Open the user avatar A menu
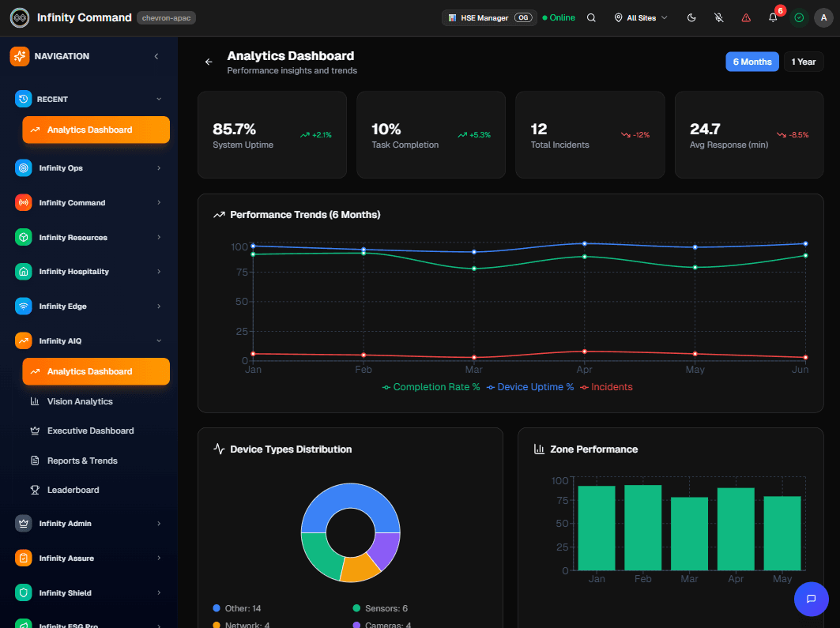Image resolution: width=840 pixels, height=628 pixels. point(823,17)
